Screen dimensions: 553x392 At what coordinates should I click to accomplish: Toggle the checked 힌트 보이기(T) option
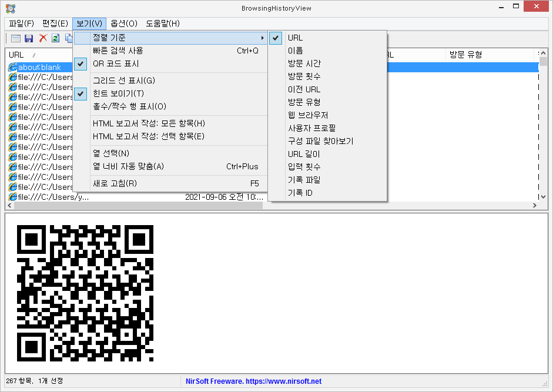coord(170,93)
